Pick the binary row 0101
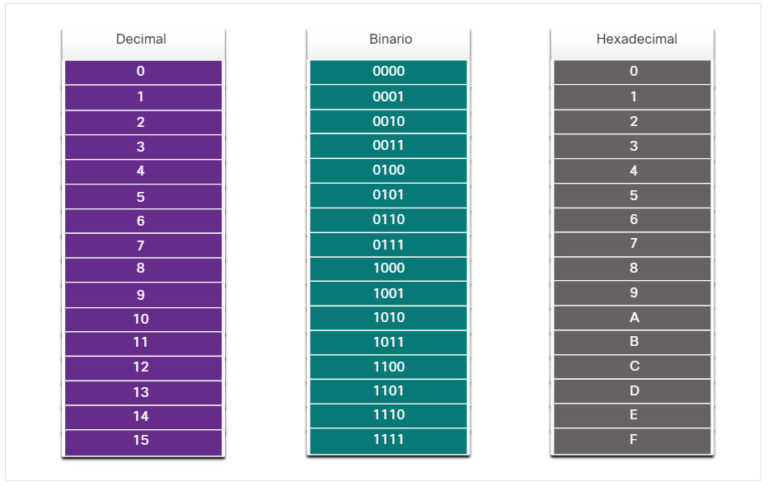The width and height of the screenshot is (768, 486). tap(388, 195)
